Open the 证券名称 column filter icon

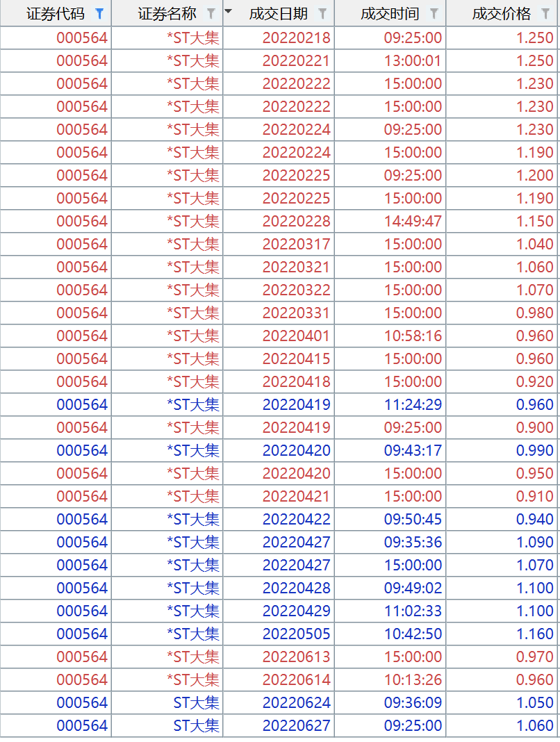tap(211, 14)
